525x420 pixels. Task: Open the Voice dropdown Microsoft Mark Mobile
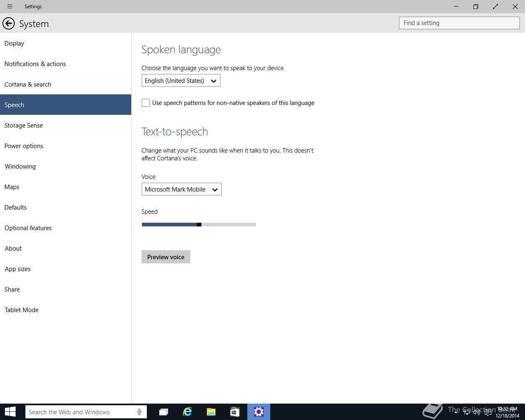[x=182, y=189]
